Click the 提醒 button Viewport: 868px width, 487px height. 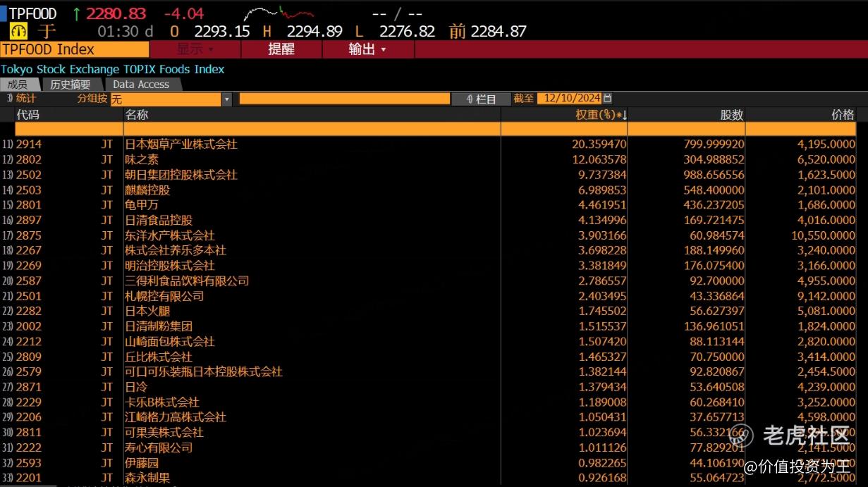point(281,49)
